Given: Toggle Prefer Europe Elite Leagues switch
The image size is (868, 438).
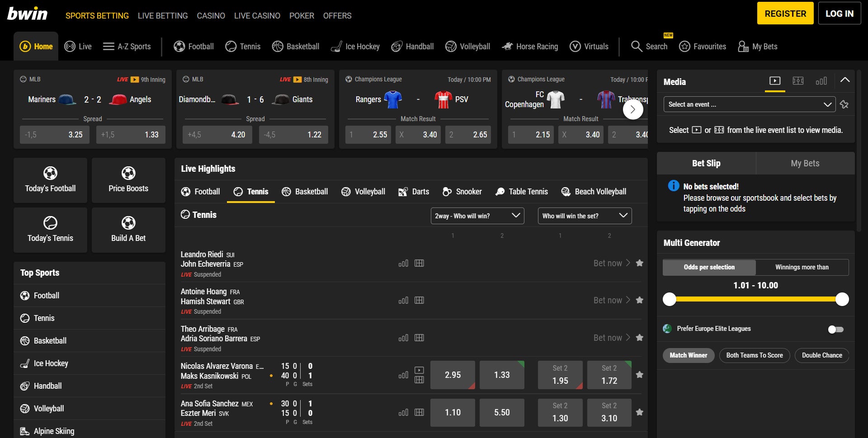Looking at the screenshot, I should (836, 330).
